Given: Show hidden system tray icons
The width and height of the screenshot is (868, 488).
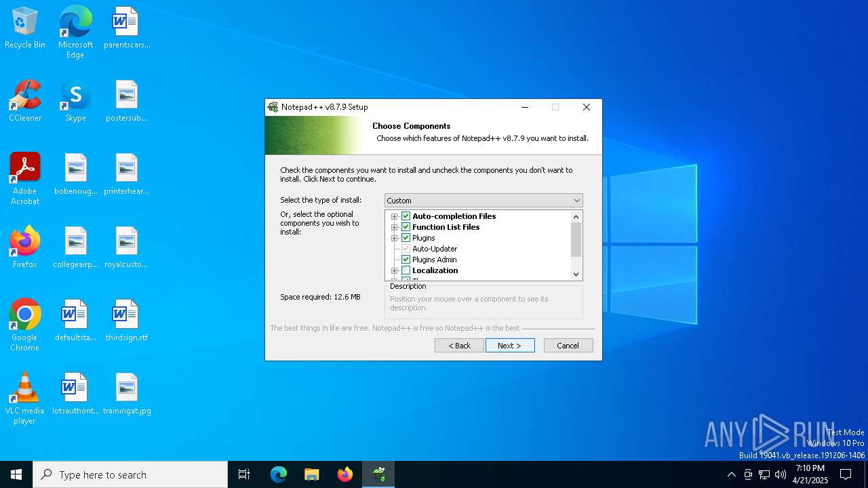Looking at the screenshot, I should point(731,474).
